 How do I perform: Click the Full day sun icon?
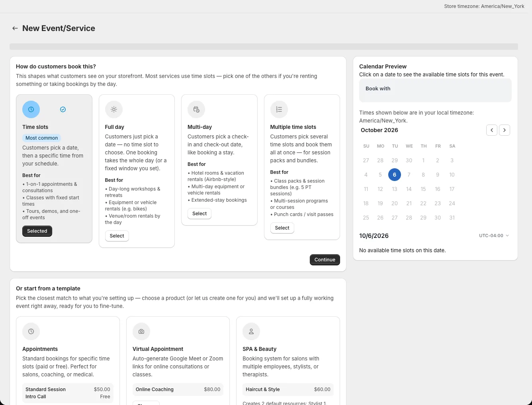114,109
